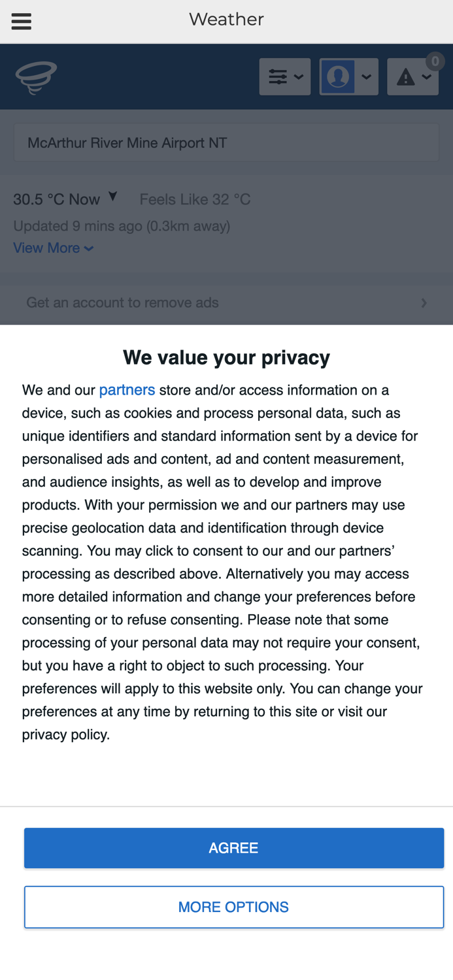
Task: Click the chevron on the remove ads row
Action: pyautogui.click(x=424, y=303)
